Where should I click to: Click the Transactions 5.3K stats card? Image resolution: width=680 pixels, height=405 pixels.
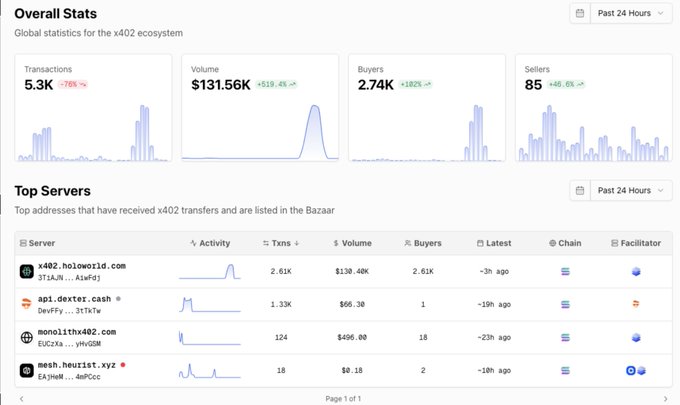(x=93, y=108)
